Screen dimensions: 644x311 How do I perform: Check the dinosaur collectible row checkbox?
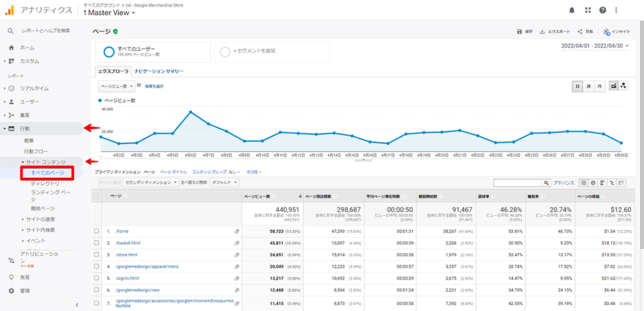click(x=97, y=304)
